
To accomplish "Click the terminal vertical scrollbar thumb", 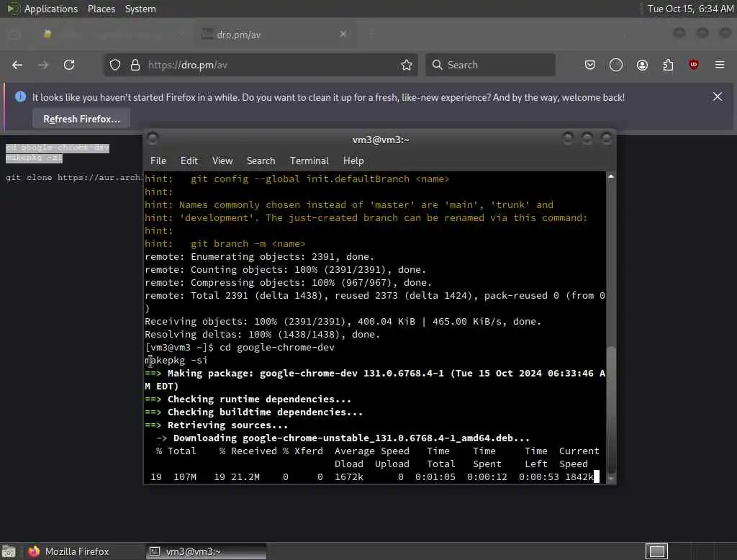I will click(610, 409).
